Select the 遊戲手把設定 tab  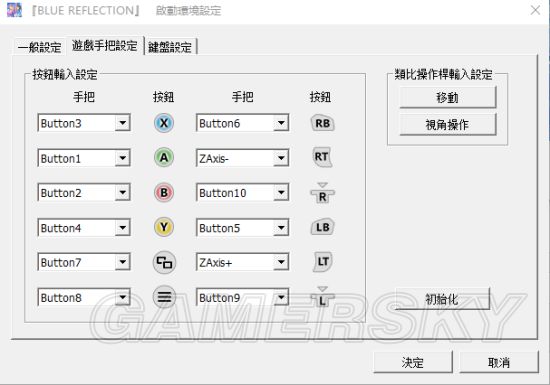coord(105,46)
